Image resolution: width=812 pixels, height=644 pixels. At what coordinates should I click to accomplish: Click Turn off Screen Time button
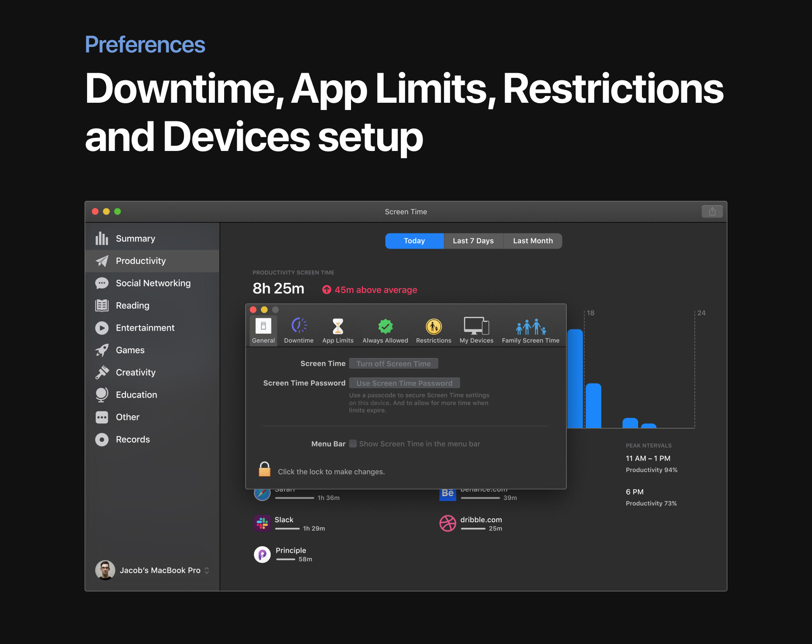tap(393, 364)
